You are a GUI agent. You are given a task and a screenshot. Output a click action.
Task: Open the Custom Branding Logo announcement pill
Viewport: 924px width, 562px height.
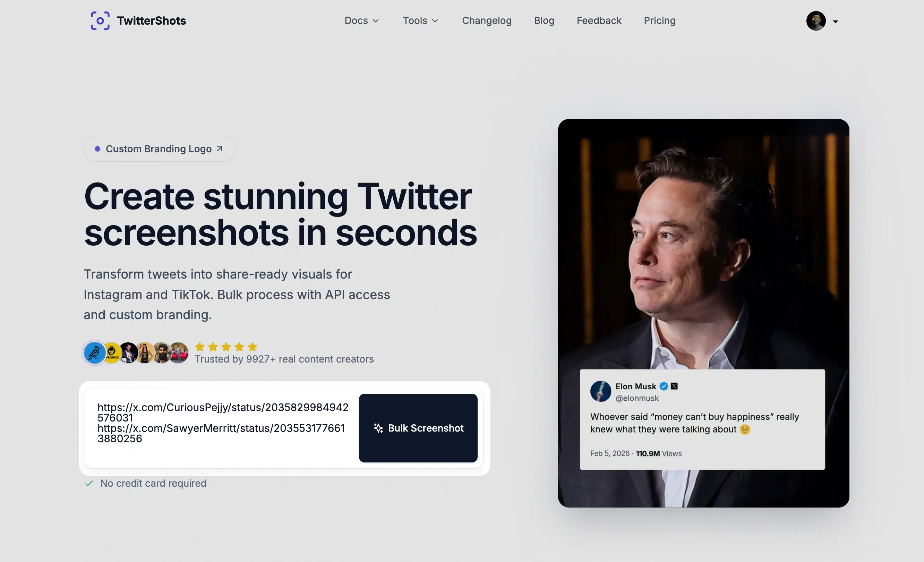coord(159,149)
